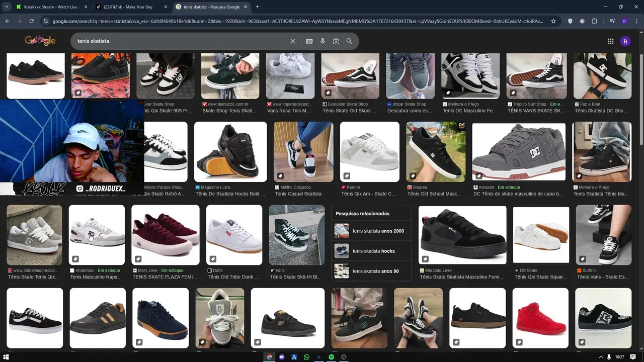Open the black Hocks Bold shoe image
The height and width of the screenshot is (362, 644).
[x=230, y=152]
